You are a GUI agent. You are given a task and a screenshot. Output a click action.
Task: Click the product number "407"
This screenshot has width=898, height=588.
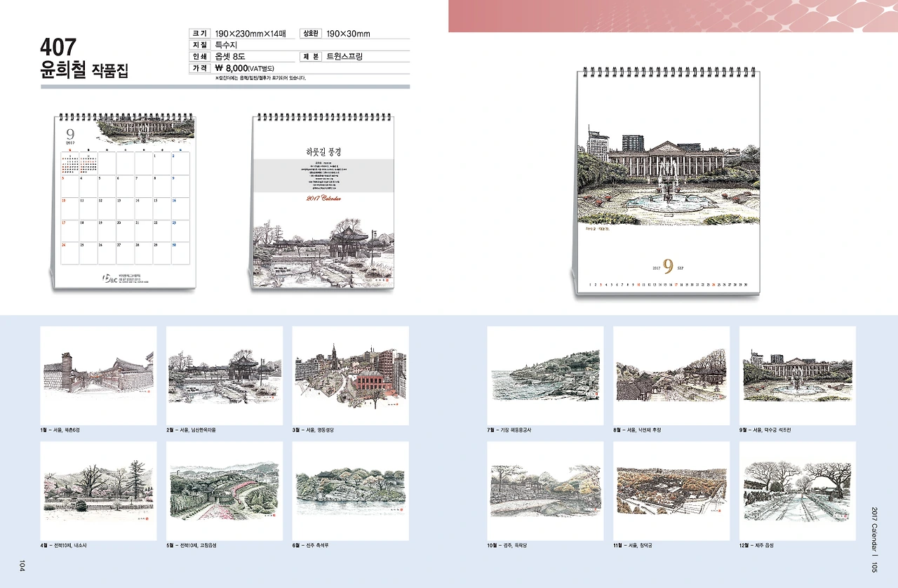pos(58,48)
